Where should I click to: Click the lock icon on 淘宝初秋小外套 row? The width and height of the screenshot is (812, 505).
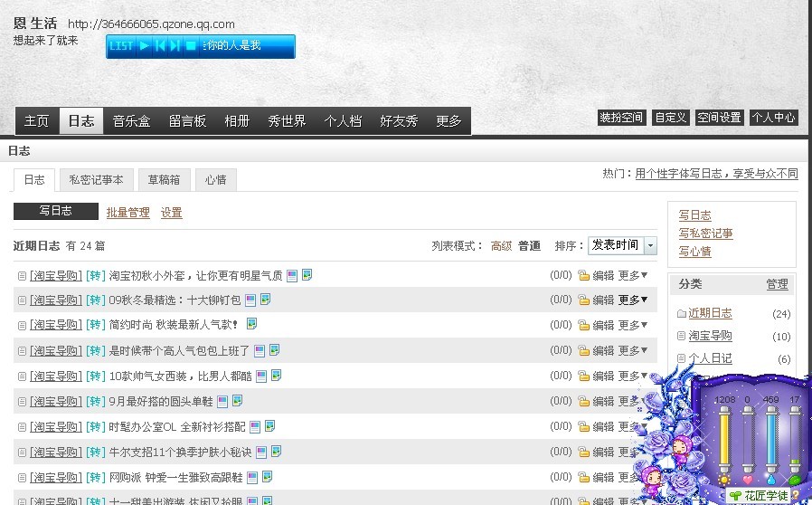pyautogui.click(x=583, y=276)
